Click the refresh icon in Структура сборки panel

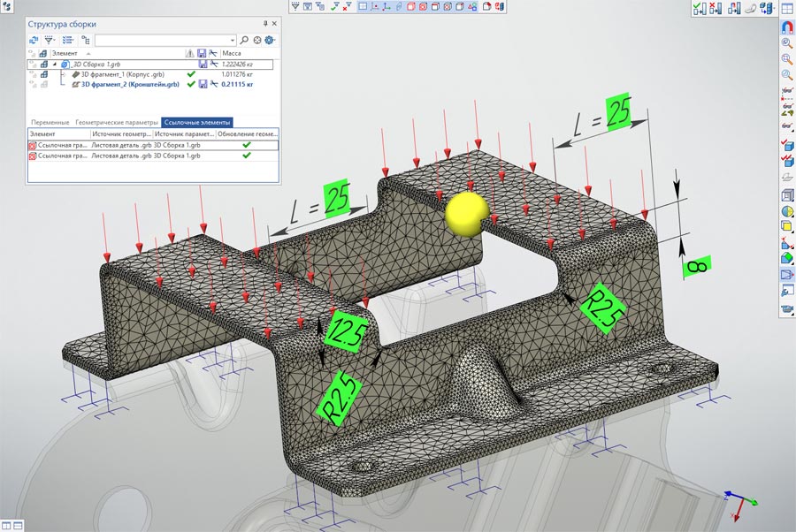(35, 40)
